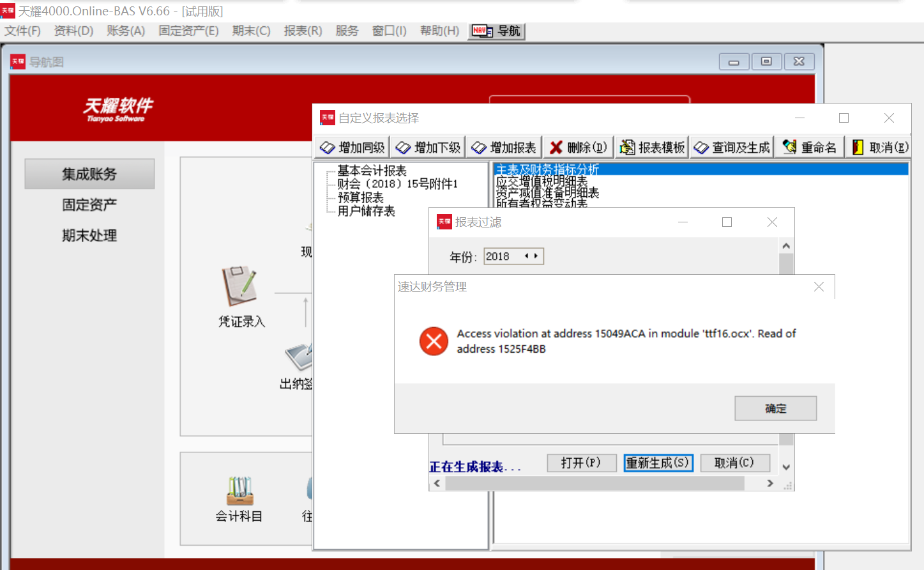Select 固定资产 in the navigation sidebar
The image size is (924, 570).
point(89,204)
